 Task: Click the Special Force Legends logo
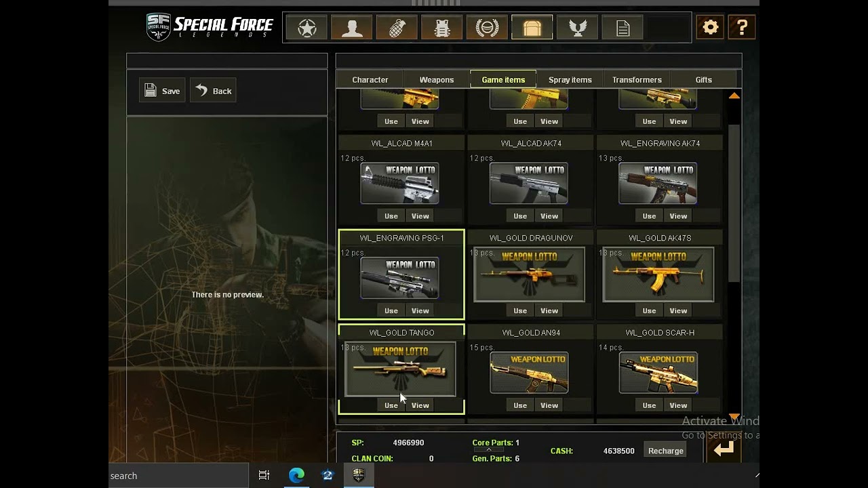pos(210,27)
